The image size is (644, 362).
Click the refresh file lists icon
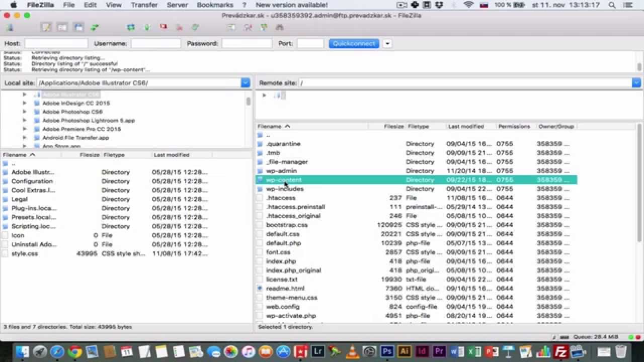131,28
